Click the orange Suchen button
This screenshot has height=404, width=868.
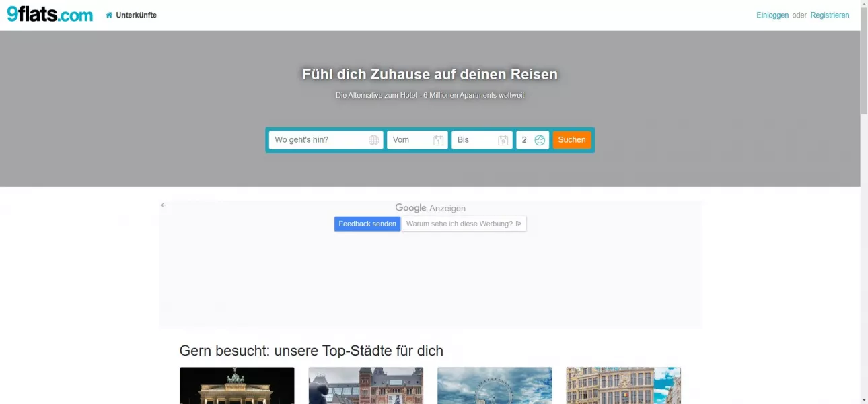pyautogui.click(x=572, y=140)
